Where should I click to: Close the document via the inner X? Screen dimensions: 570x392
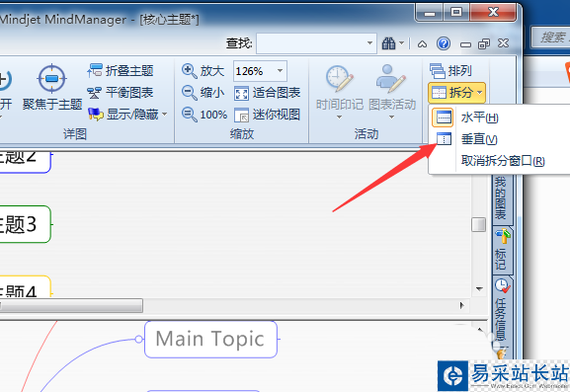coord(503,43)
